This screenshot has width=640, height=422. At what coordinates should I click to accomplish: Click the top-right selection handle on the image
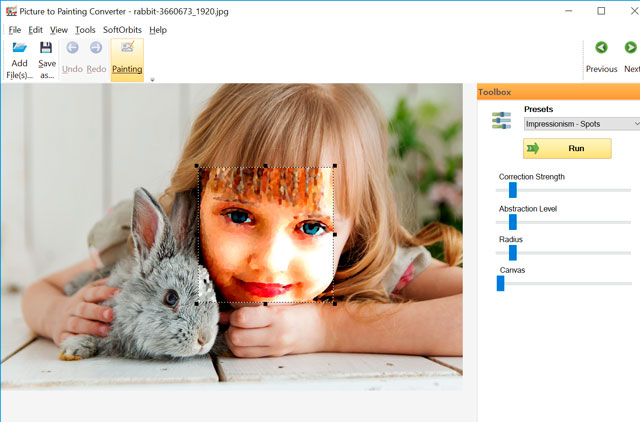point(334,167)
